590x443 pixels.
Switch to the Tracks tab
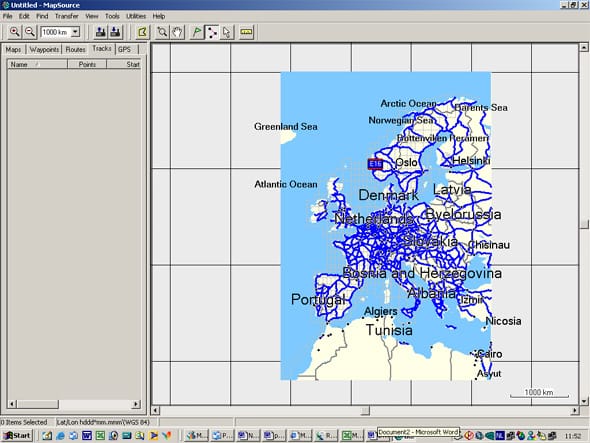pos(102,49)
